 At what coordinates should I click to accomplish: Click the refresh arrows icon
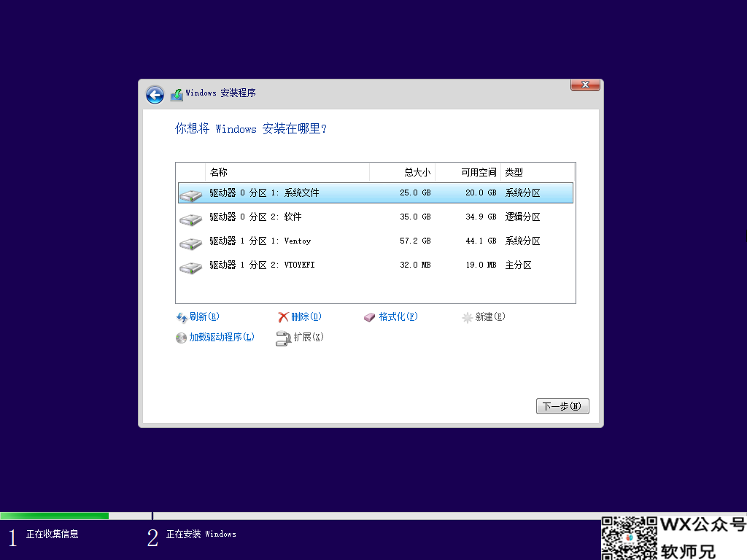[182, 317]
